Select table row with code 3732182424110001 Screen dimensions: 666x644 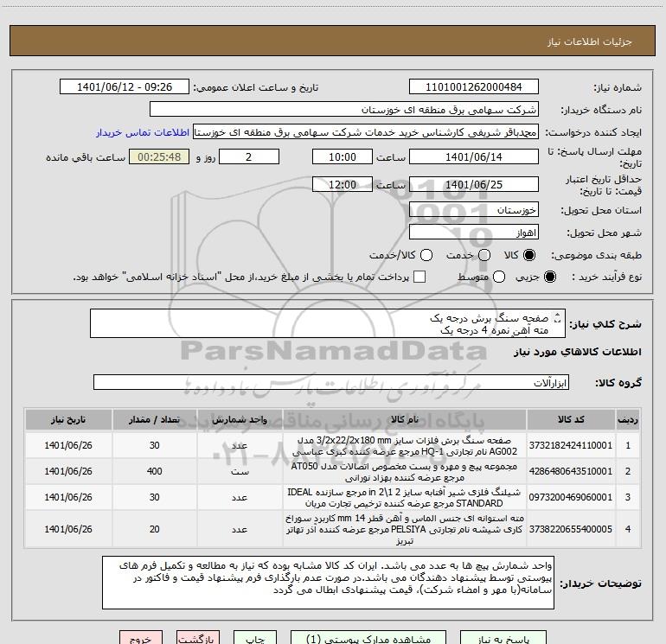[333, 445]
